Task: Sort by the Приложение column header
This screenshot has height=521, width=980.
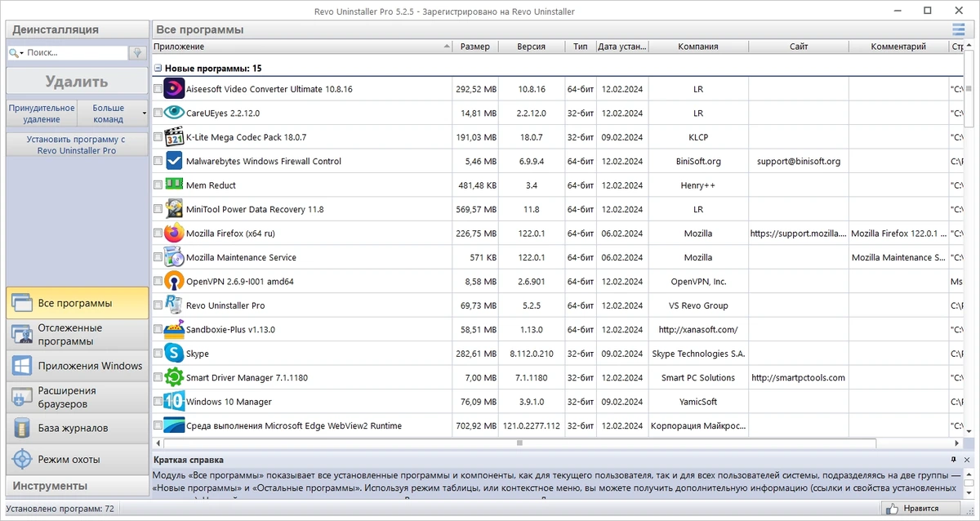Action: pyautogui.click(x=301, y=47)
